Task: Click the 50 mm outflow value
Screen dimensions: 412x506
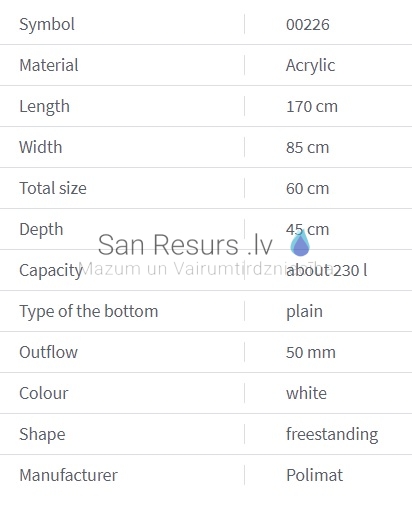Action: (311, 352)
